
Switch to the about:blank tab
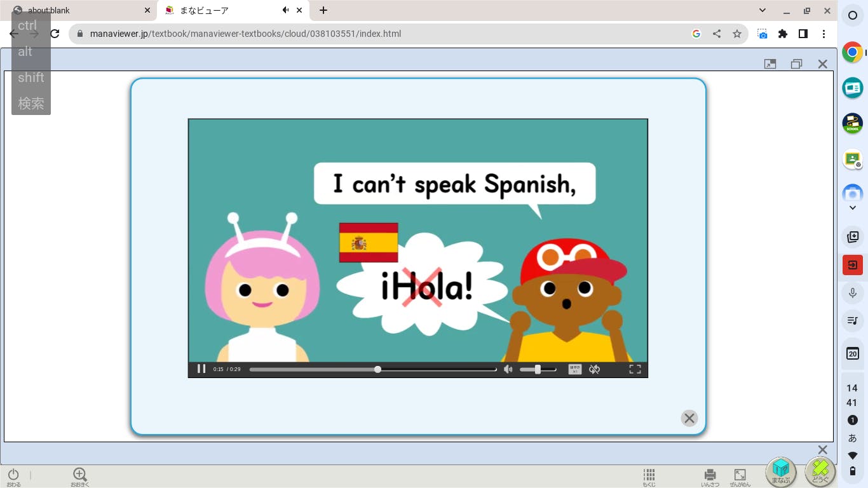[x=76, y=10]
